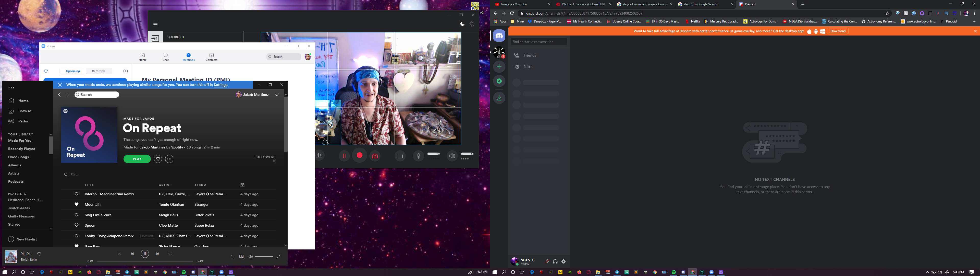The width and height of the screenshot is (980, 276).
Task: Toggle shuffle in Spotify player
Action: 119,254
